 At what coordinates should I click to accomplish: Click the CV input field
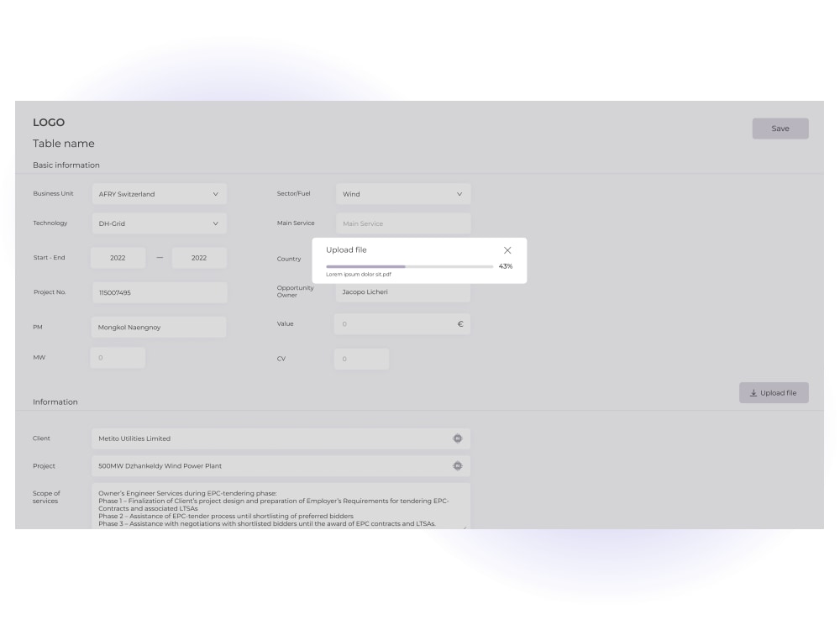click(x=361, y=358)
